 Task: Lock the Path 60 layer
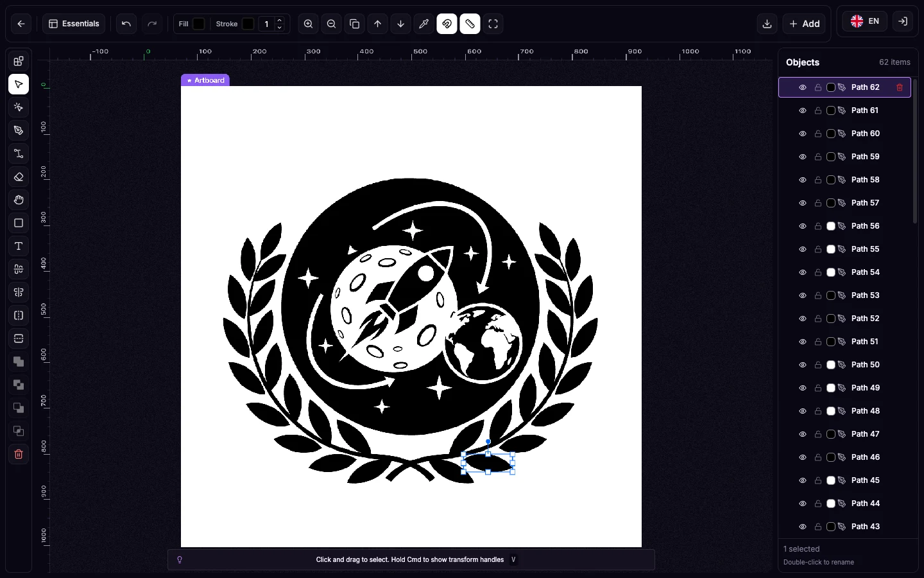[x=818, y=134]
